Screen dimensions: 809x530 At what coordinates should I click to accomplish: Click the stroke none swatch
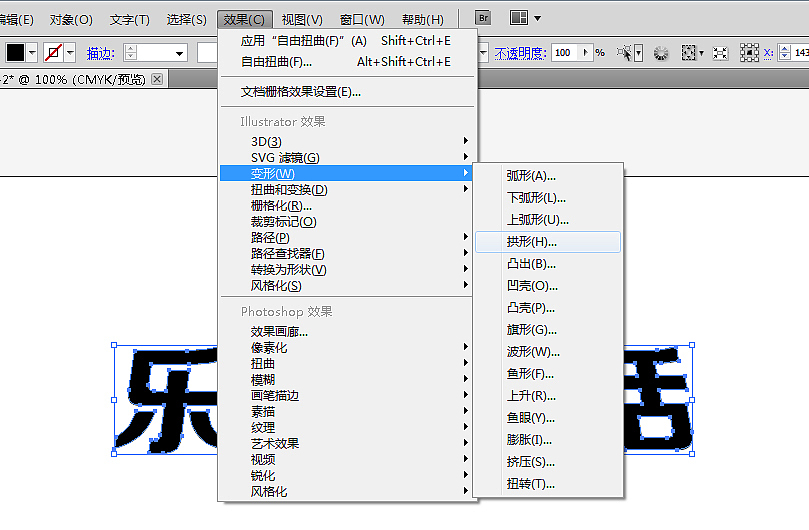(53, 52)
